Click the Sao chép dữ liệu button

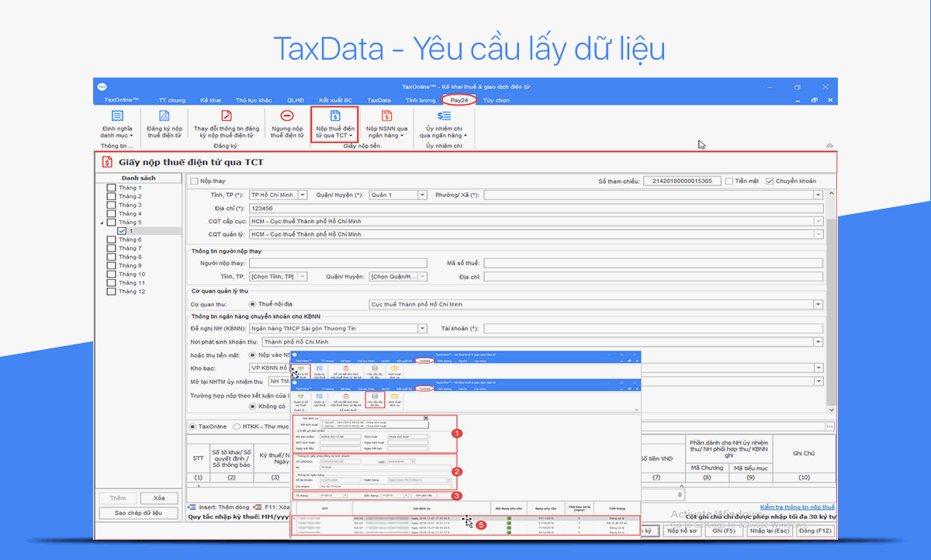(137, 512)
